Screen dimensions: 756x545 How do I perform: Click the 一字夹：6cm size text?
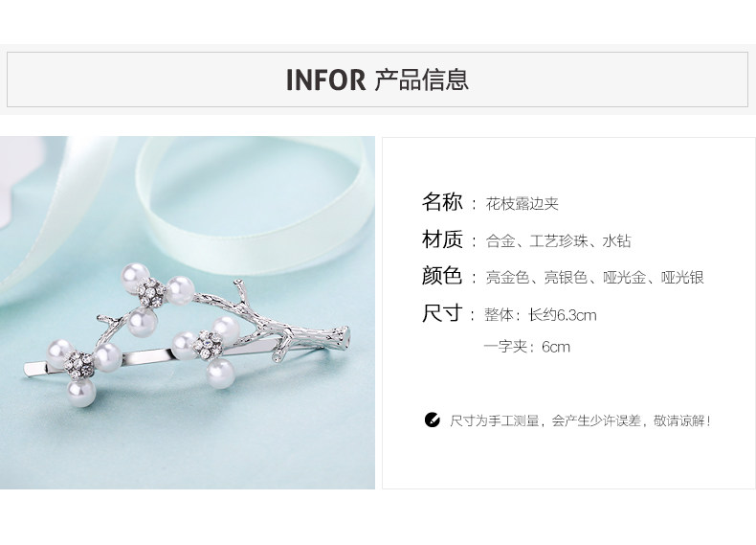point(527,347)
